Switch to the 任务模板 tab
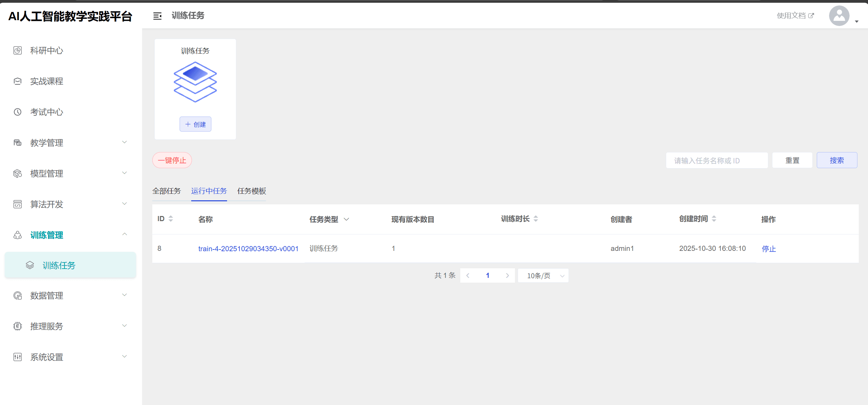This screenshot has width=868, height=405. tap(252, 191)
